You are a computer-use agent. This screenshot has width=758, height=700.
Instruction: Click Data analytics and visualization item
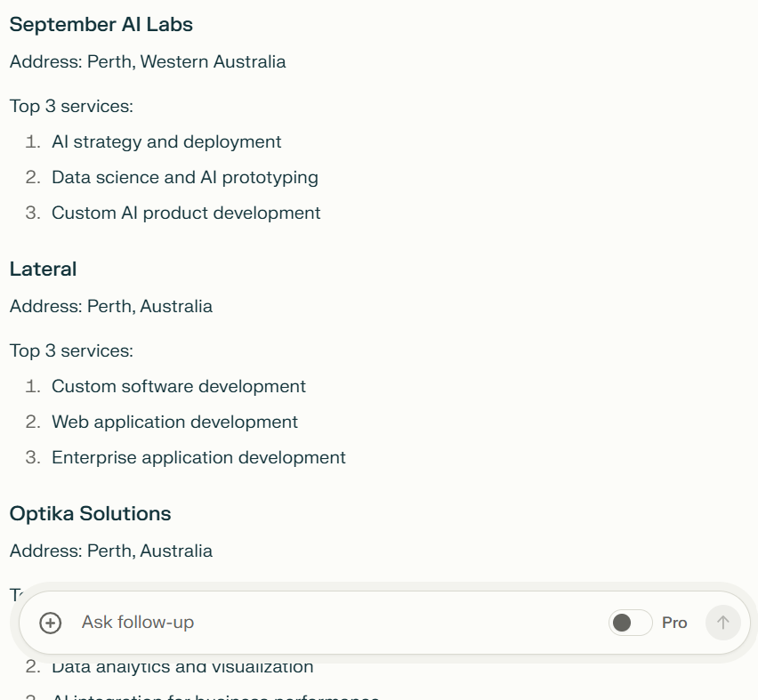pos(182,667)
